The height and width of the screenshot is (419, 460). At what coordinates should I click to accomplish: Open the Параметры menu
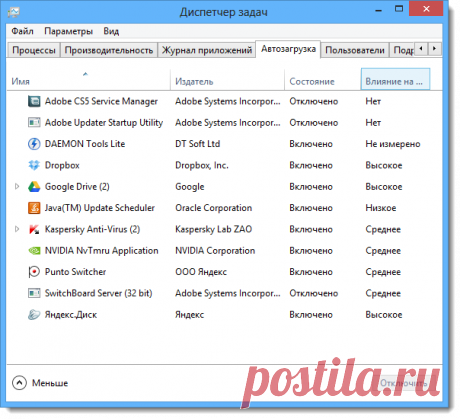click(68, 31)
